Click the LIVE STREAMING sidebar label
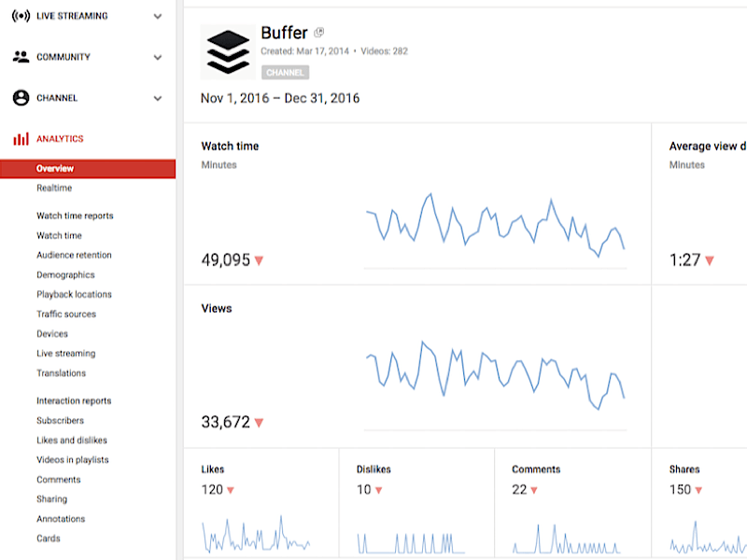Image resolution: width=747 pixels, height=560 pixels. tap(72, 16)
